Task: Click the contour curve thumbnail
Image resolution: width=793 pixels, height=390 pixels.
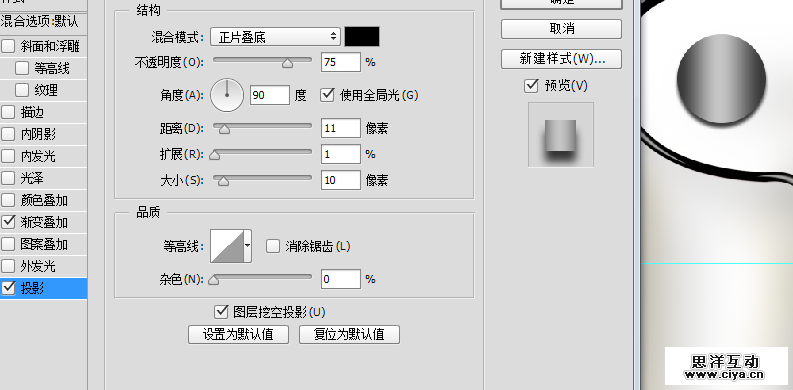Action: pyautogui.click(x=227, y=246)
